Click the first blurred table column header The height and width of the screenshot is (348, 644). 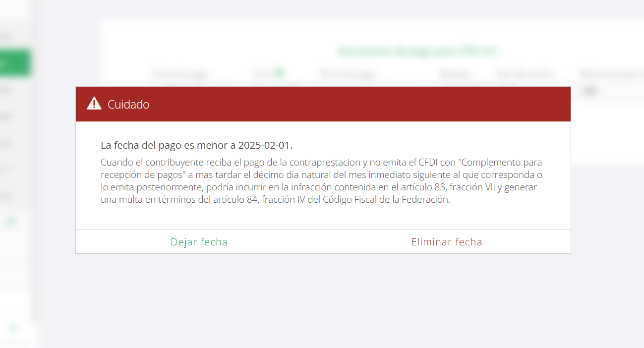179,74
